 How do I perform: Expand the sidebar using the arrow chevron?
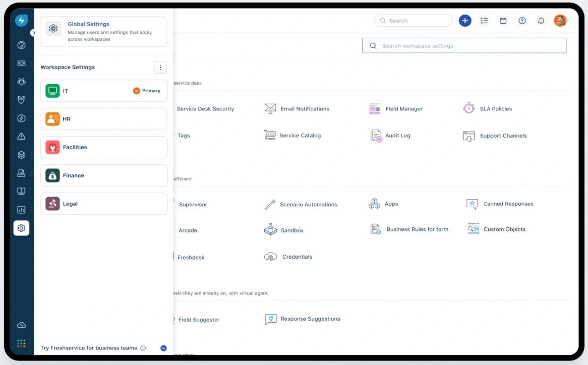click(33, 33)
